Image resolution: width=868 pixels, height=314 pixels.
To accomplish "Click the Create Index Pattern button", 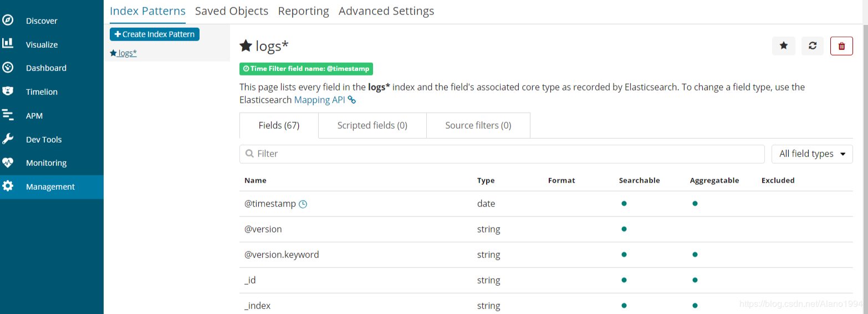I will pyautogui.click(x=155, y=34).
